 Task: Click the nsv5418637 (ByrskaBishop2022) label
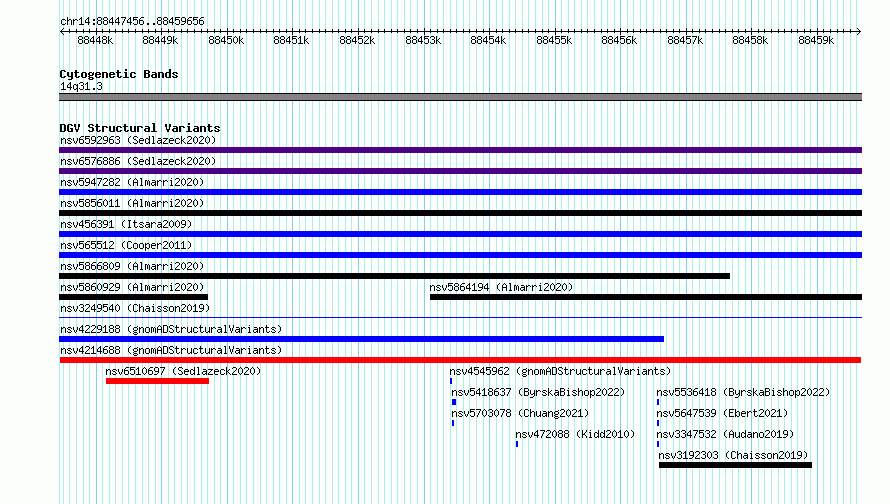point(538,392)
